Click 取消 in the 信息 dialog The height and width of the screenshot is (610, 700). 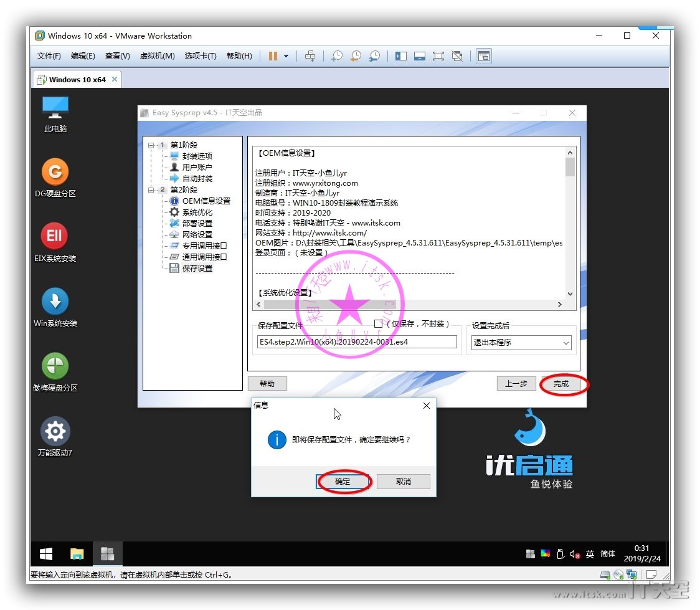click(403, 482)
